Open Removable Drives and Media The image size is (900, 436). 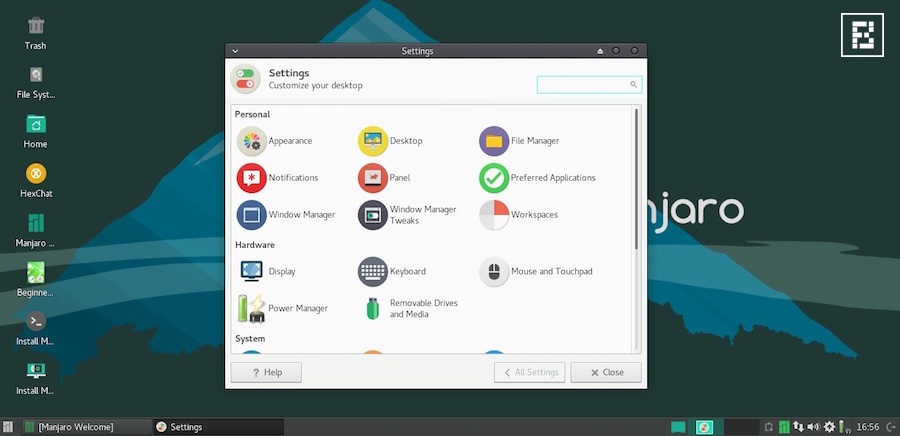click(372, 308)
